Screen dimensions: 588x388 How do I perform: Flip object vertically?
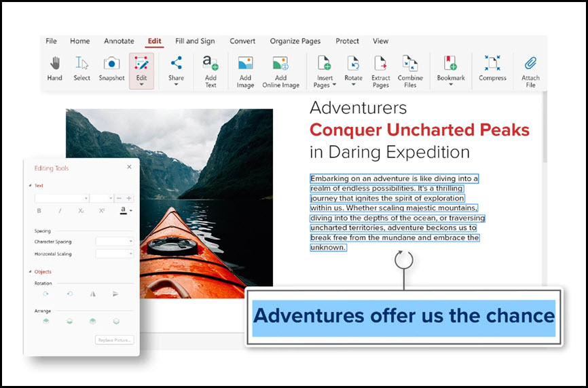tap(115, 294)
